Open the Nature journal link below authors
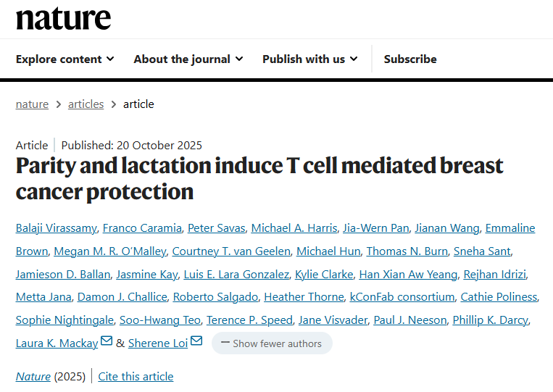Viewport: 553px width, 392px height. 33,377
